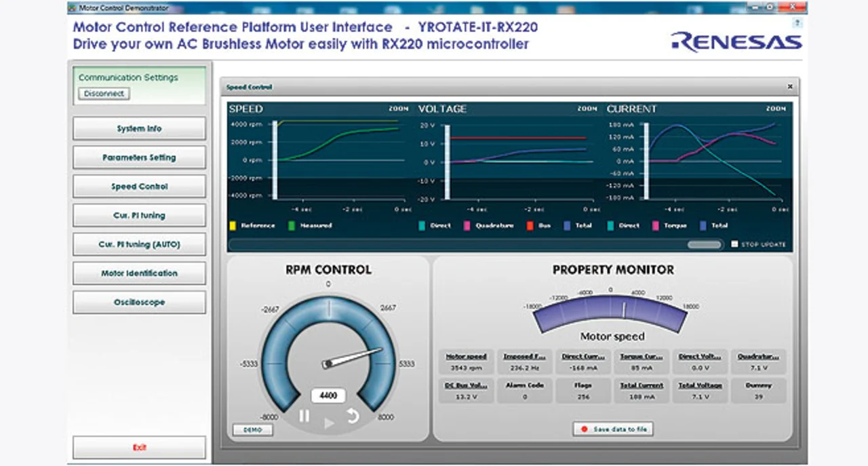The image size is (868, 466).
Task: Switch to Speed Control
Action: 139,187
